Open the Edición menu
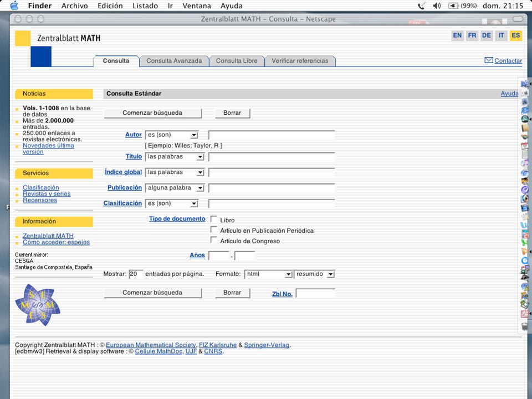532x399 pixels. (110, 6)
